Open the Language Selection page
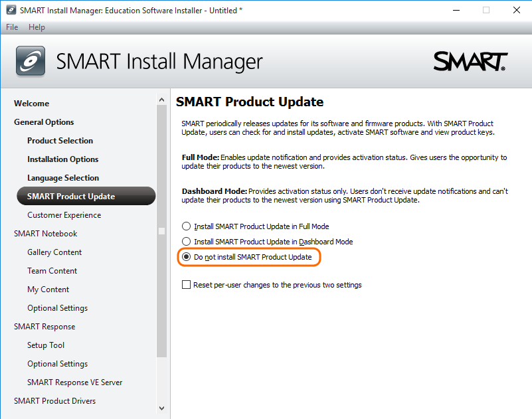 pos(63,178)
